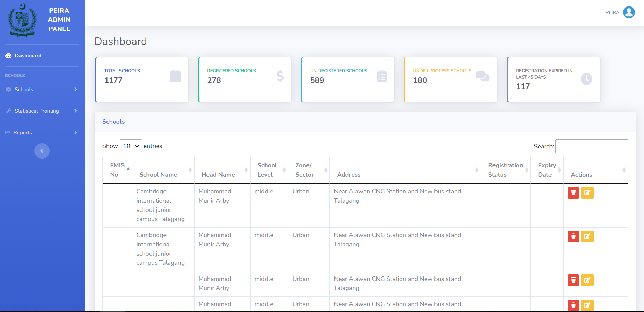This screenshot has width=644, height=312.
Task: Click the yellow edit icon in second row
Action: [587, 236]
